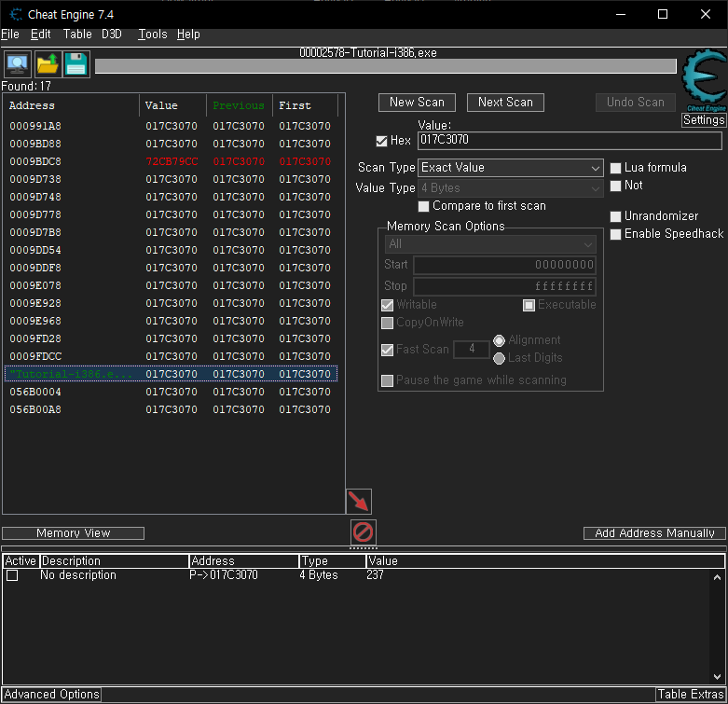Click the 4 Bytes type cell
Screen dimensions: 728x704
click(319, 575)
